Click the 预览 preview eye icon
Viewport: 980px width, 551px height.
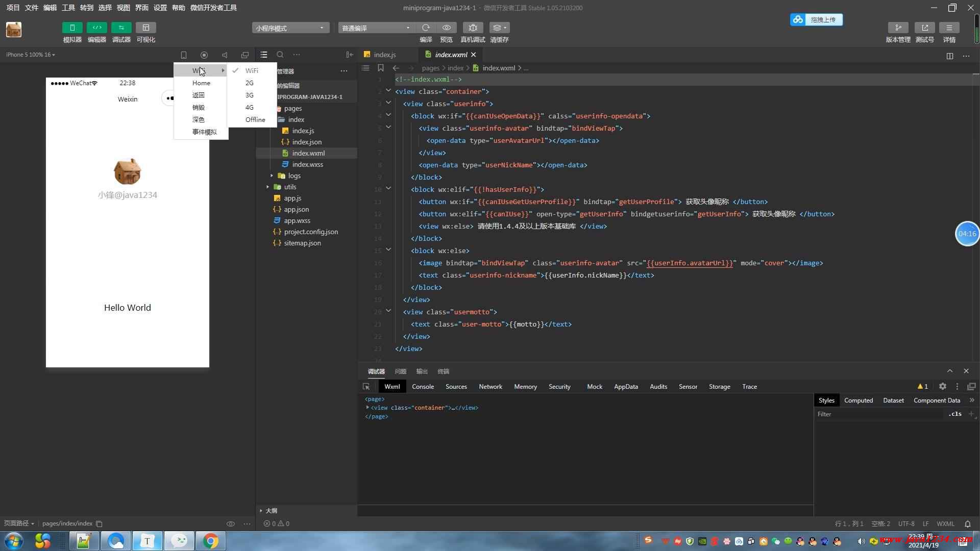[x=447, y=28]
